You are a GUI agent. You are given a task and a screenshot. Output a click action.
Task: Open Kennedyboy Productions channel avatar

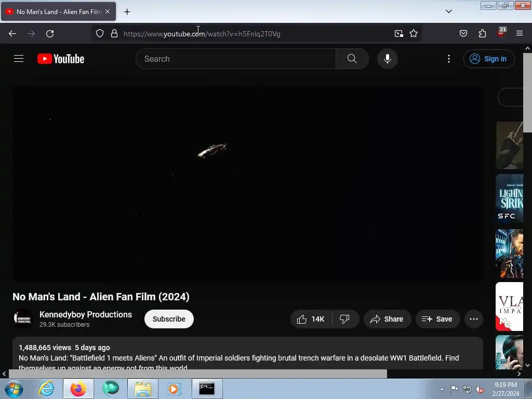23,318
